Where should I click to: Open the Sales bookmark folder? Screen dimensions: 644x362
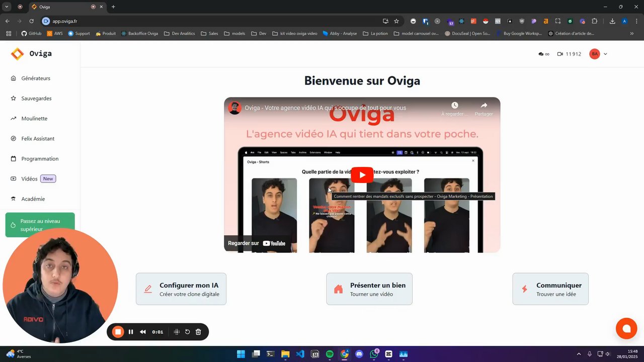click(x=209, y=34)
